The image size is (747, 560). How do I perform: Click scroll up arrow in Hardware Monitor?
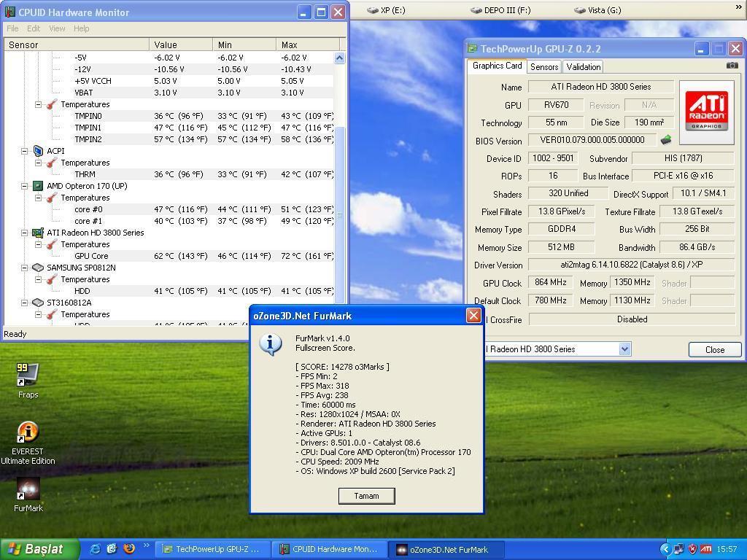340,58
